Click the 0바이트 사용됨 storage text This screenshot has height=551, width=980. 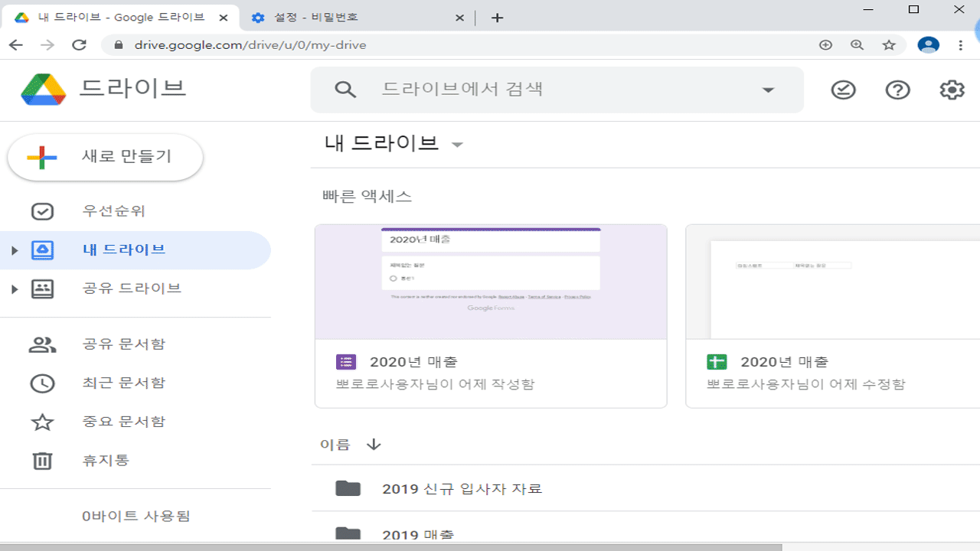(x=136, y=516)
